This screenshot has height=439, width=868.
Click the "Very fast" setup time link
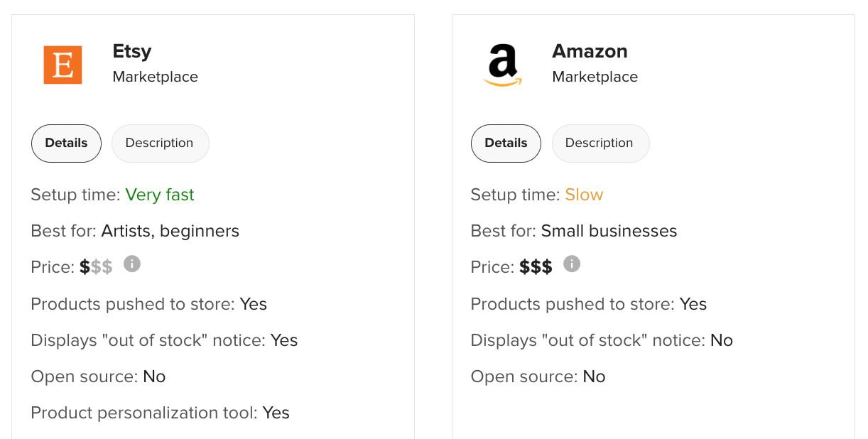(x=160, y=194)
